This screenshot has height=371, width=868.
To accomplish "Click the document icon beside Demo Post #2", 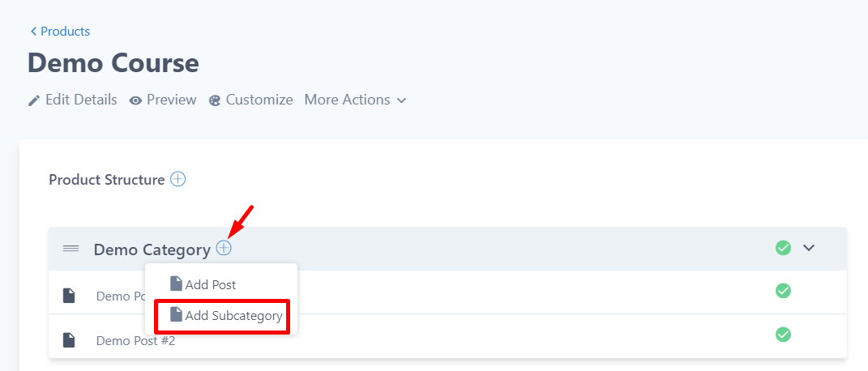I will point(70,340).
